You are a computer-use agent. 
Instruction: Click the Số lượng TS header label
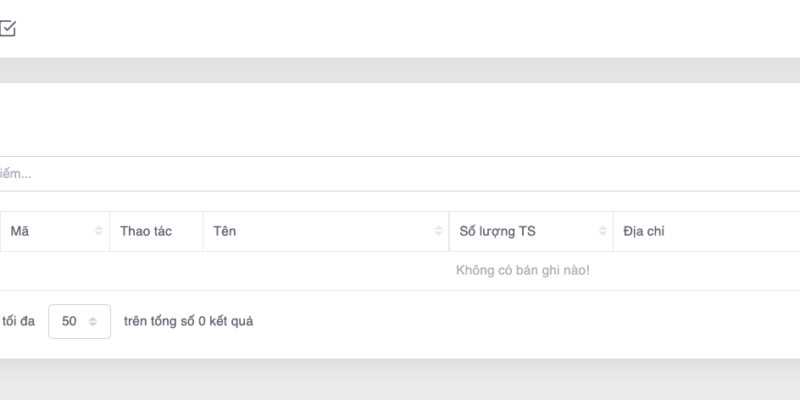coord(497,231)
